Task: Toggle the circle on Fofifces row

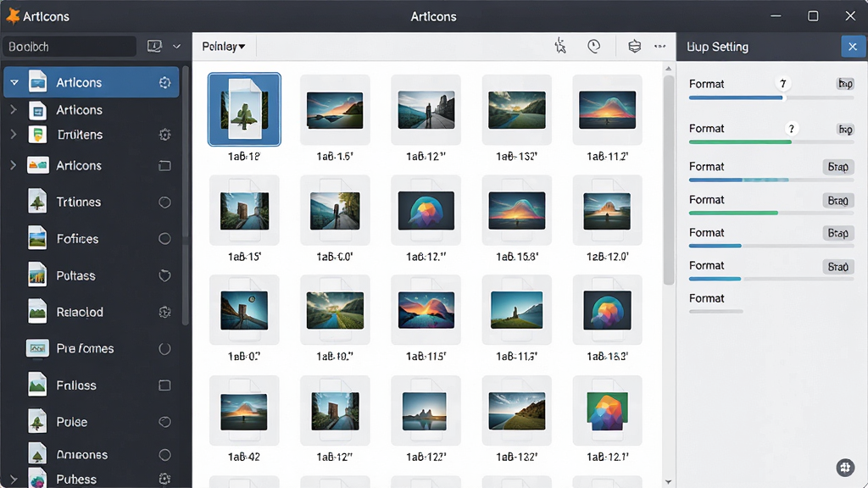Action: coord(165,239)
